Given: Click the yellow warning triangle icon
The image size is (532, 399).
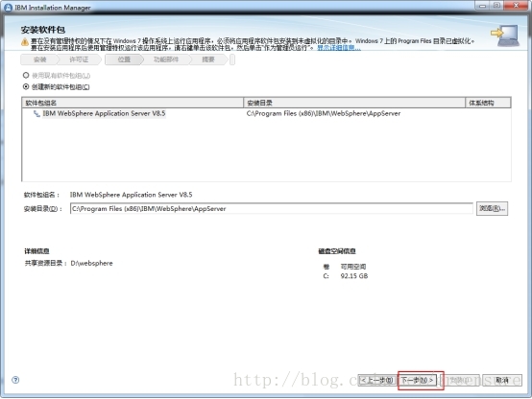Looking at the screenshot, I should click(25, 42).
